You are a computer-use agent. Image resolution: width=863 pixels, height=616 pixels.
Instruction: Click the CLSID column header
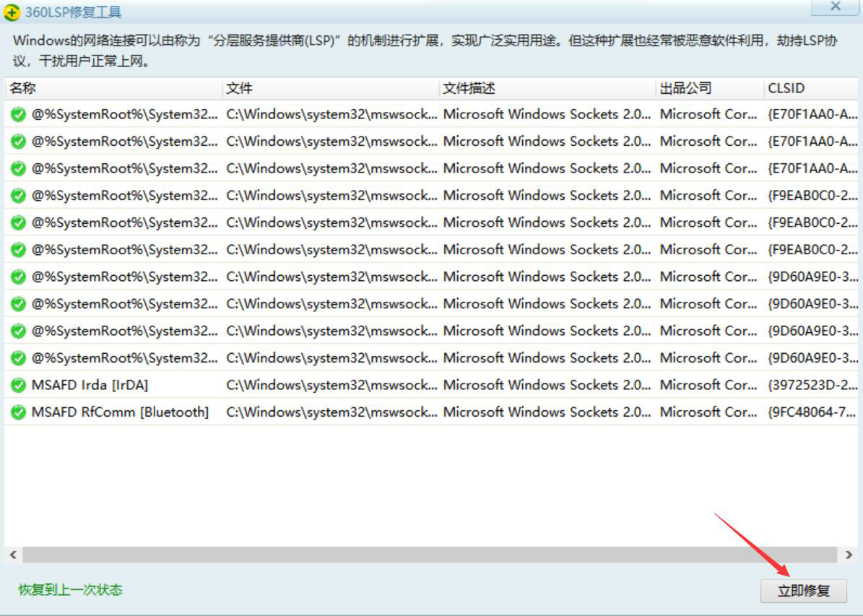[811, 88]
